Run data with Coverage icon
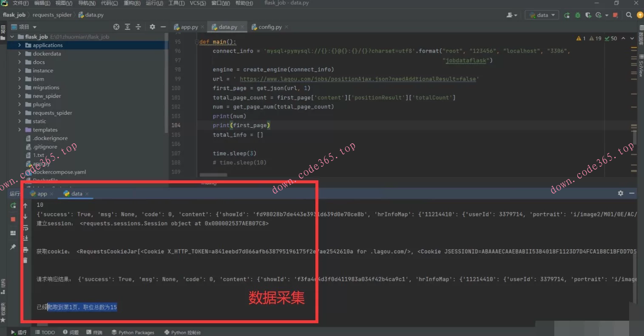 [588, 15]
